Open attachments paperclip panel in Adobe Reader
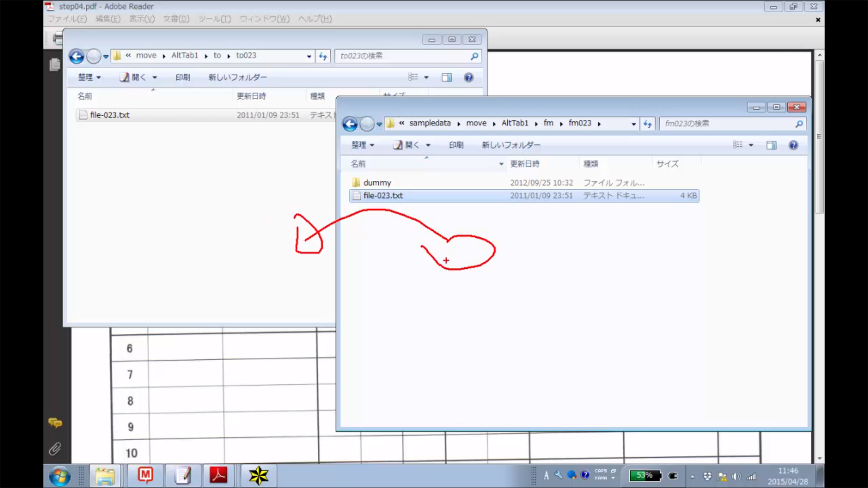 [55, 449]
